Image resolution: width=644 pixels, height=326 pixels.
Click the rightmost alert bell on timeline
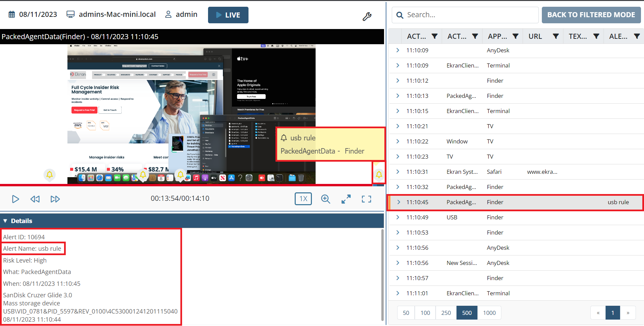[379, 174]
